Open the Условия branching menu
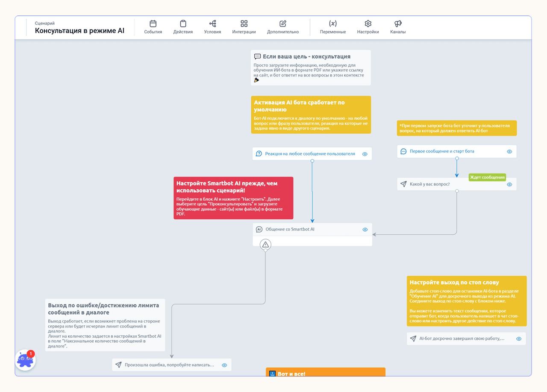 click(x=212, y=27)
